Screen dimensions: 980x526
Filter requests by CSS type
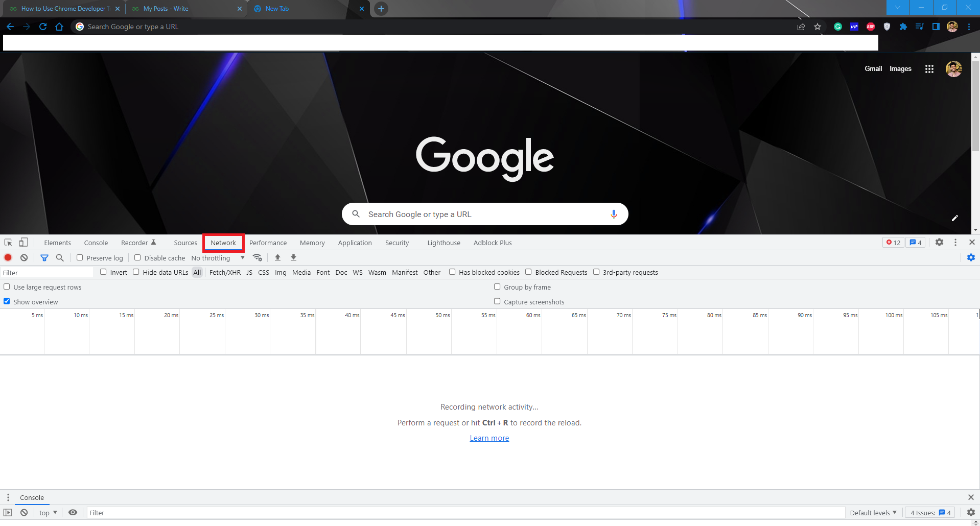point(264,273)
